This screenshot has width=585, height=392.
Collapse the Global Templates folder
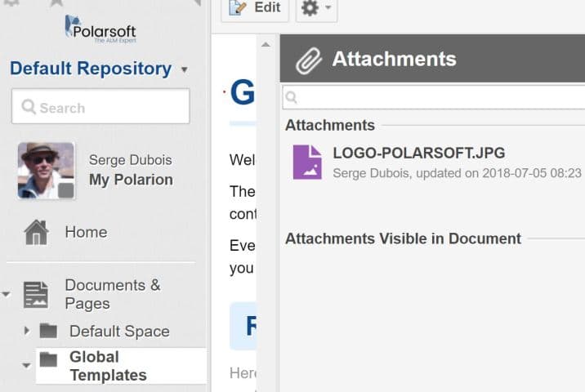[x=26, y=366]
